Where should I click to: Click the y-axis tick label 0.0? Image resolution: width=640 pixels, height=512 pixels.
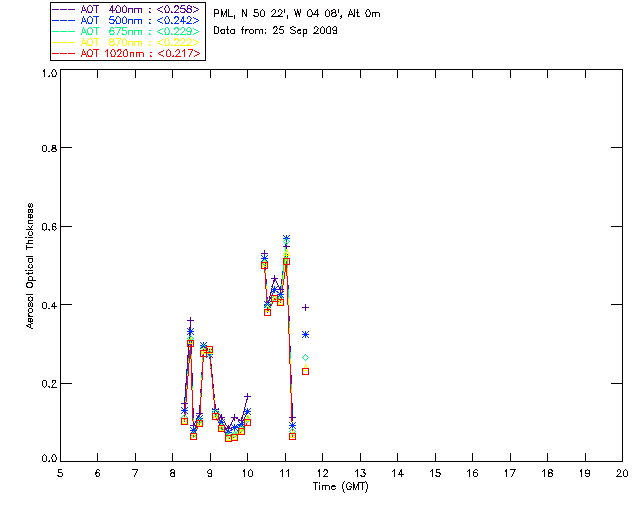49,459
